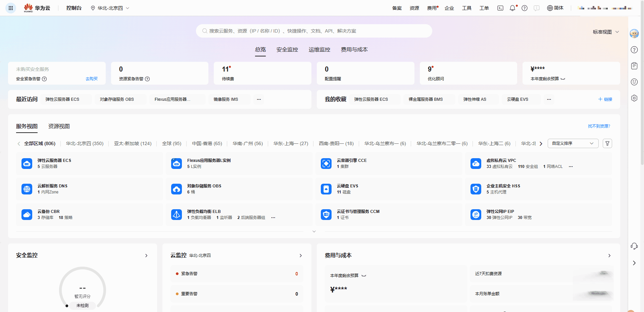
Task: Switch to 资源视图 tab
Action: click(x=59, y=126)
